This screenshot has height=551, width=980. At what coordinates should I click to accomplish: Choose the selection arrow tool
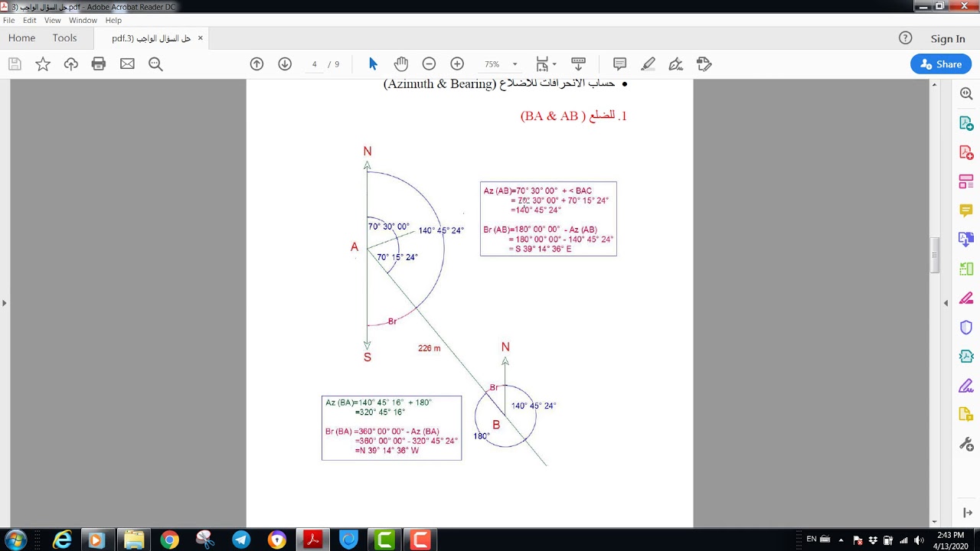click(x=373, y=64)
